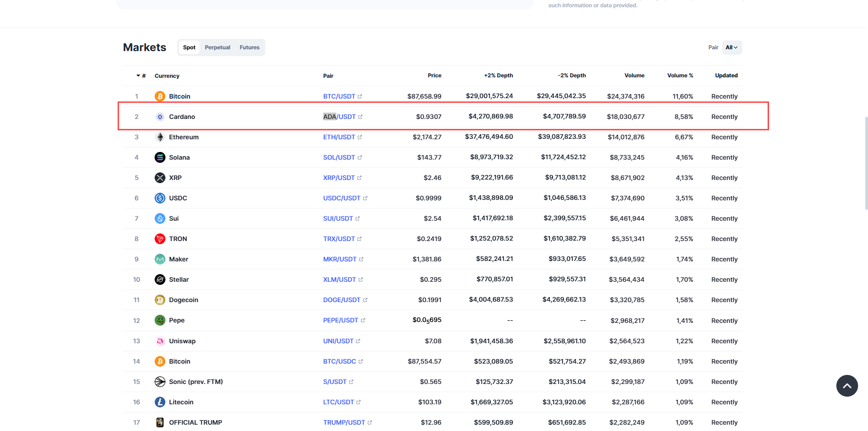Image resolution: width=868 pixels, height=431 pixels.
Task: Open the XRP/USDT pair link
Action: coord(339,178)
